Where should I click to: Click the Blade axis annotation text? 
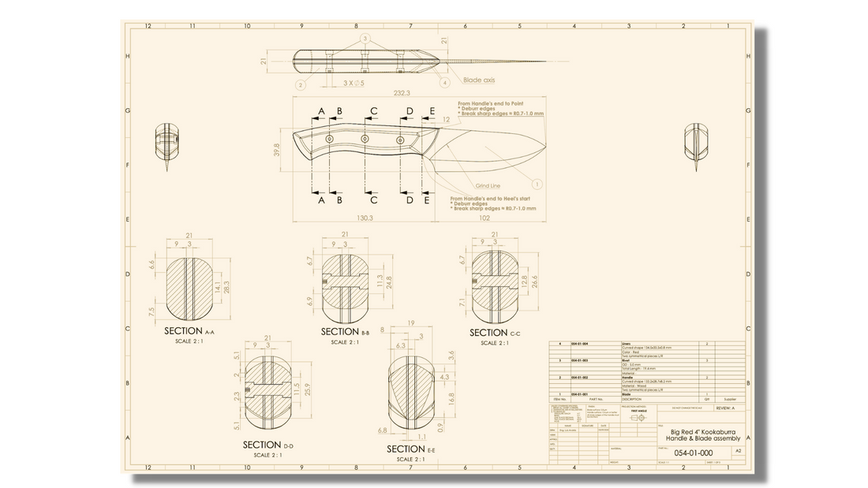pos(479,80)
